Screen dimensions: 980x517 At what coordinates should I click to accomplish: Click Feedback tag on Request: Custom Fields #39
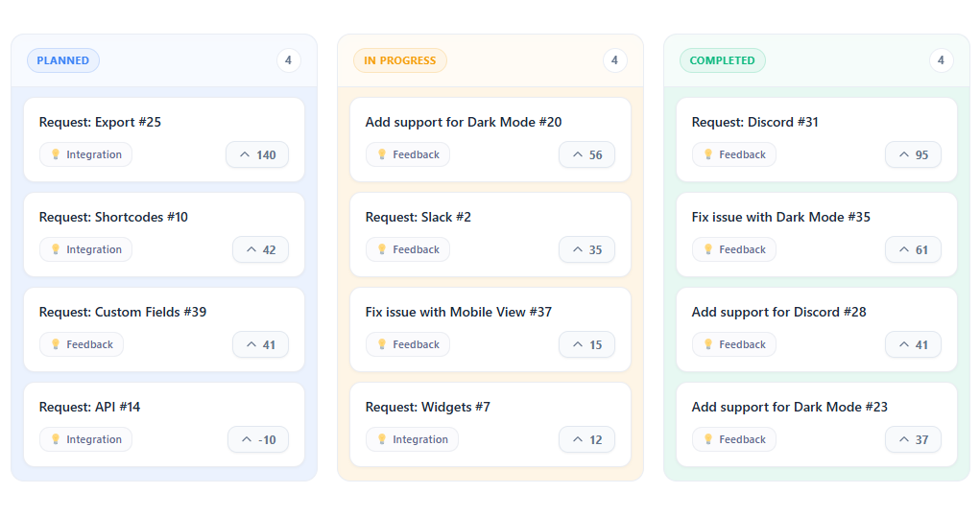[82, 344]
